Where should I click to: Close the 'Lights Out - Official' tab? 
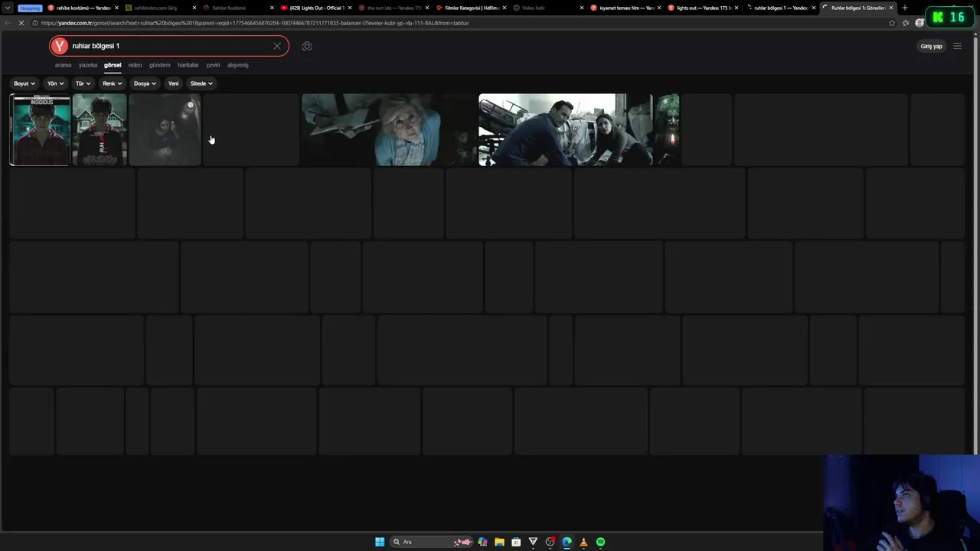[350, 8]
